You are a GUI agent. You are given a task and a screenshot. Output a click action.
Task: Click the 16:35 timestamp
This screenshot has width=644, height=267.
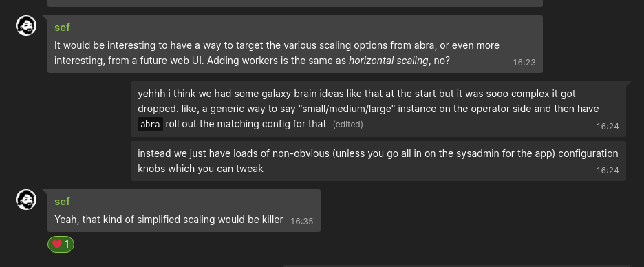302,222
